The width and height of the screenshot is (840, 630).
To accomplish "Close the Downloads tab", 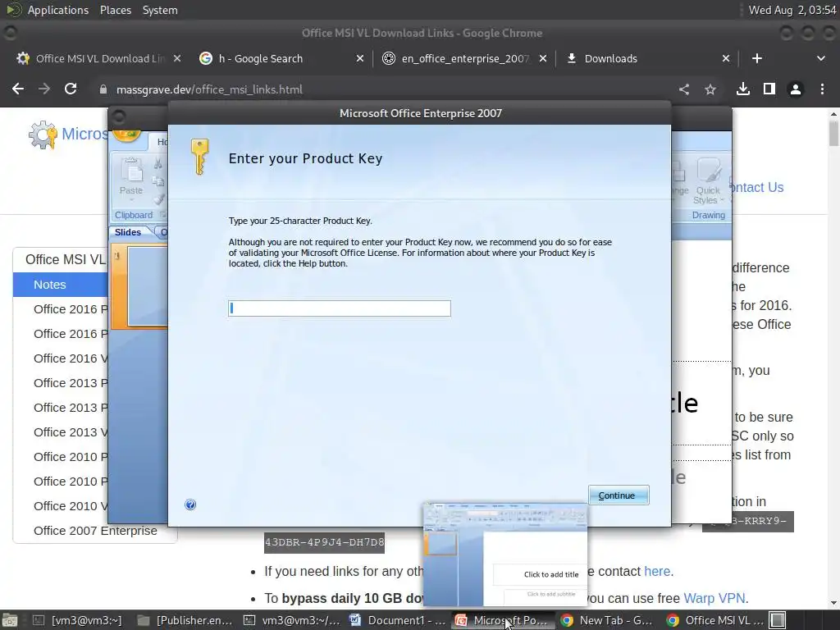I will 726,58.
